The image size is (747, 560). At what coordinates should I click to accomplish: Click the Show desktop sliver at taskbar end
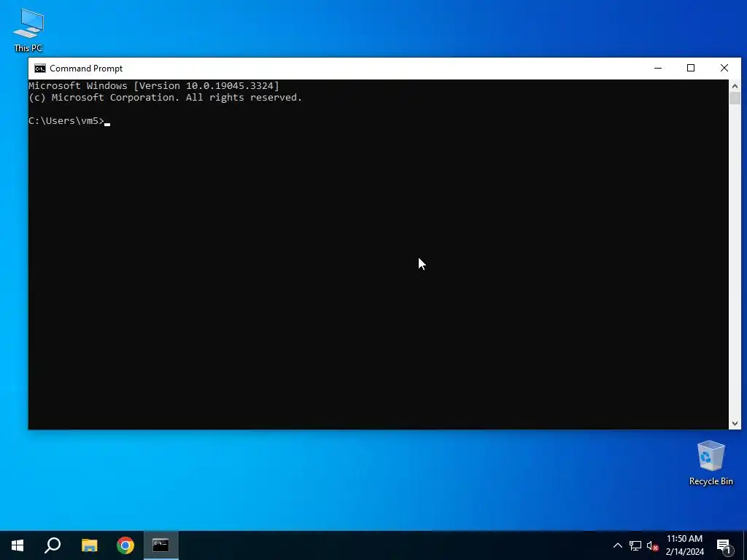point(745,545)
